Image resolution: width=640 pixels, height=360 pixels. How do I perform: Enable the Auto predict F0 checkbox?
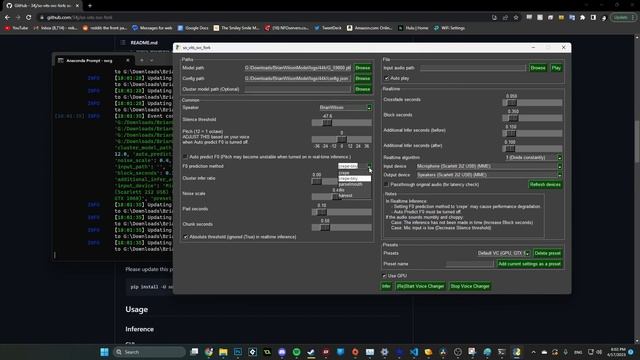point(185,157)
